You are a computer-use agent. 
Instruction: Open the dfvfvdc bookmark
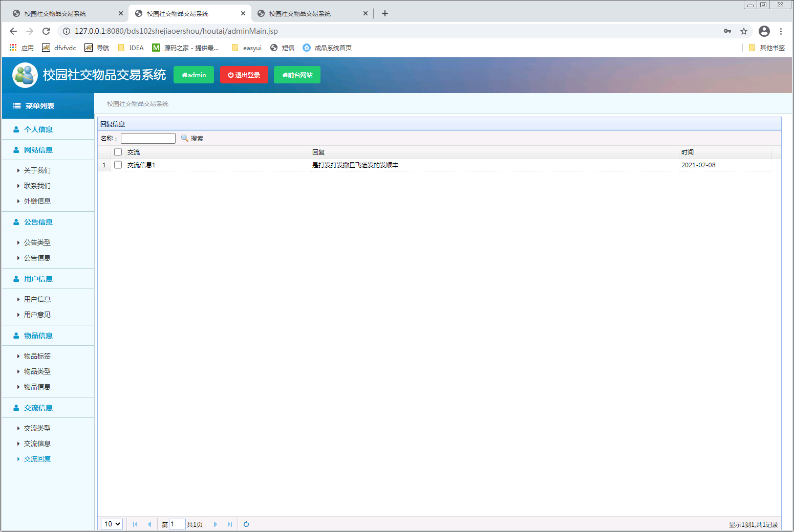tap(59, 48)
